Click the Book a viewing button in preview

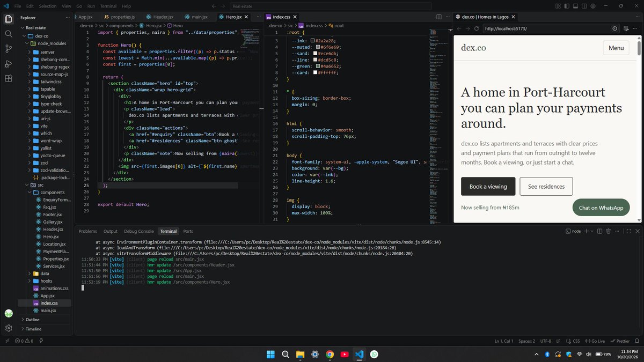pos(488,187)
